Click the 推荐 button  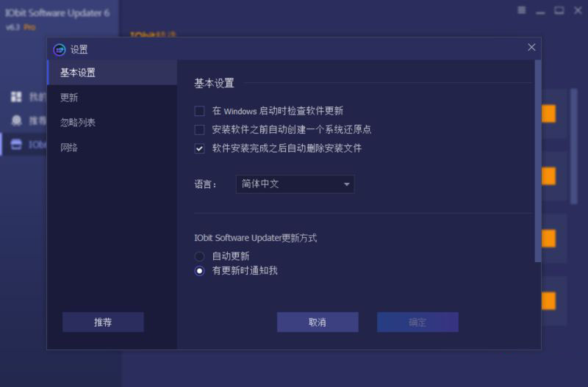pyautogui.click(x=103, y=322)
